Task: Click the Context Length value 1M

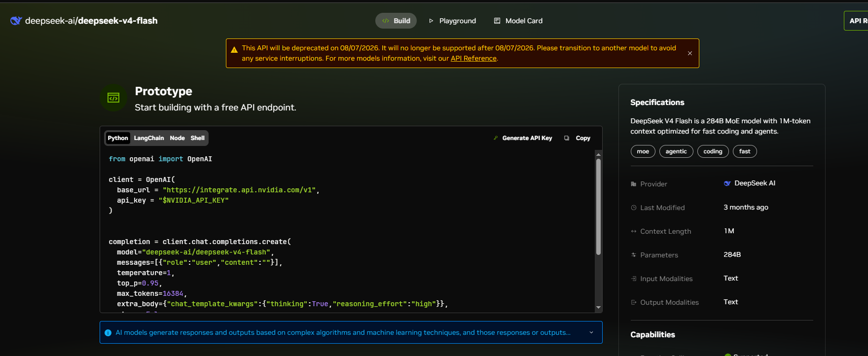Action: (729, 231)
